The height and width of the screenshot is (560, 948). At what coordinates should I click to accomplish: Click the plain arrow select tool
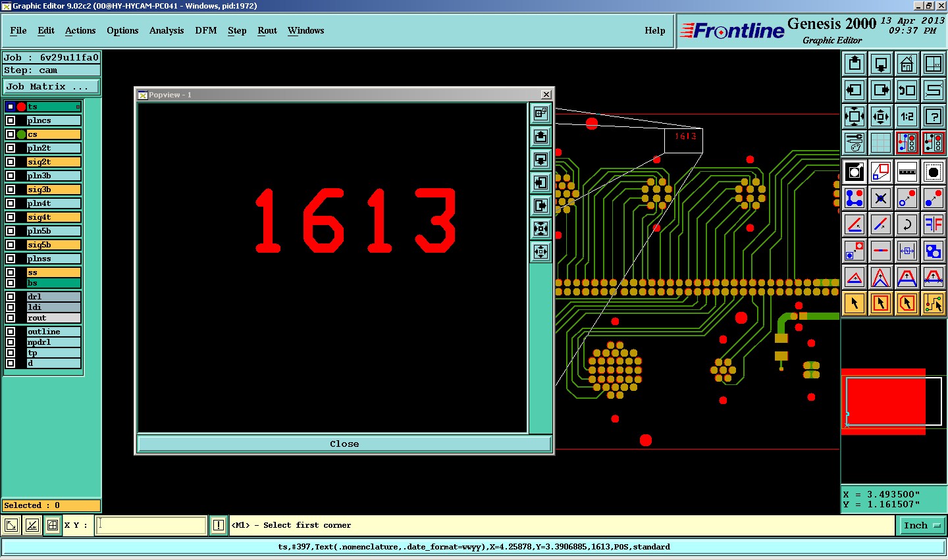(x=854, y=303)
